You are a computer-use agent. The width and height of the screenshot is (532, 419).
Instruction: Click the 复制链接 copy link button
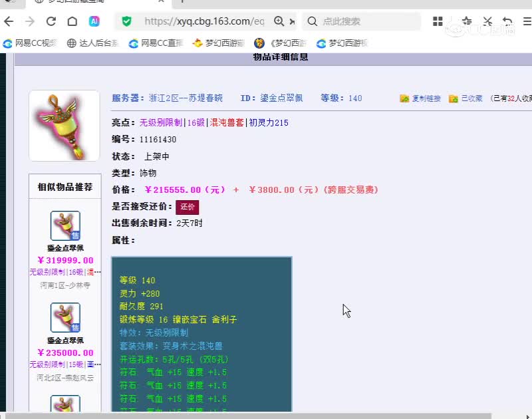click(x=420, y=98)
